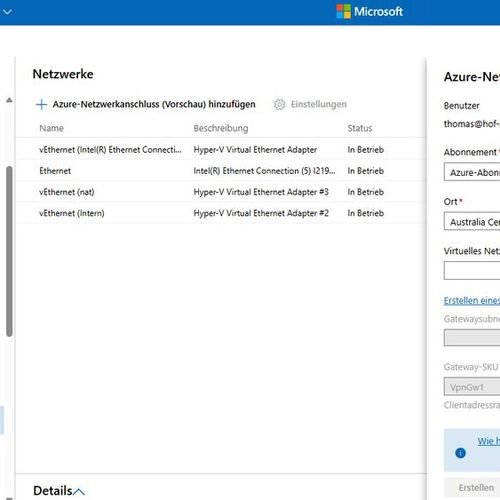Click the Virtuelles Netzwerk input field
This screenshot has width=500, height=500.
tap(472, 270)
